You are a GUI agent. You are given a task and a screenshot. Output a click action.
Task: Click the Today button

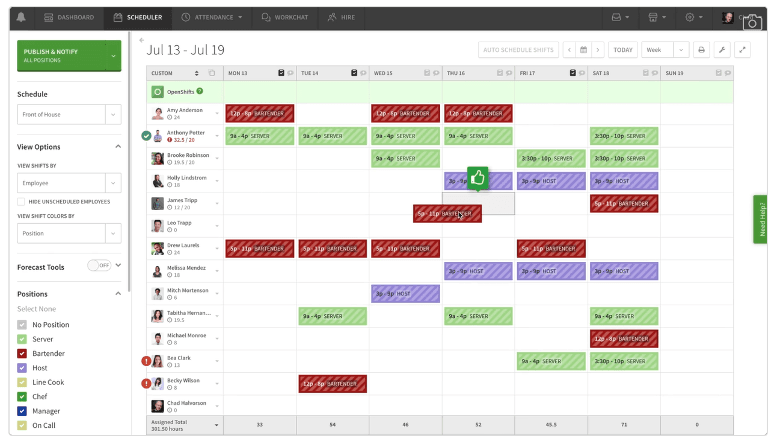[622, 49]
